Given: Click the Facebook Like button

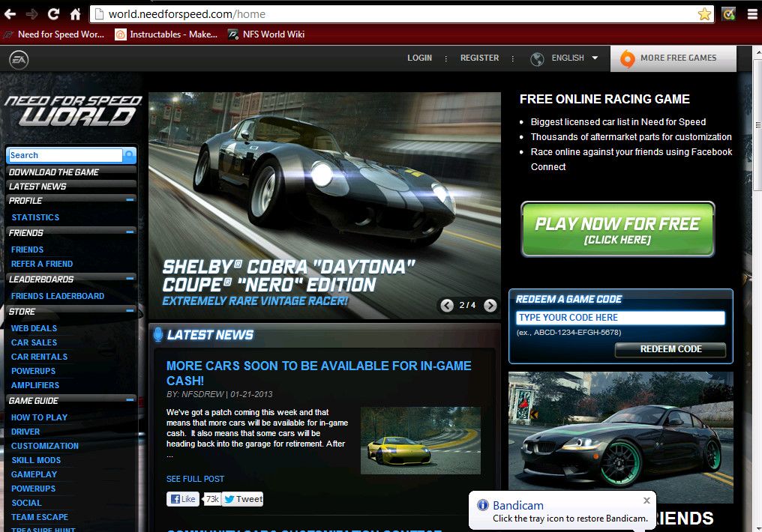Looking at the screenshot, I should click(183, 499).
